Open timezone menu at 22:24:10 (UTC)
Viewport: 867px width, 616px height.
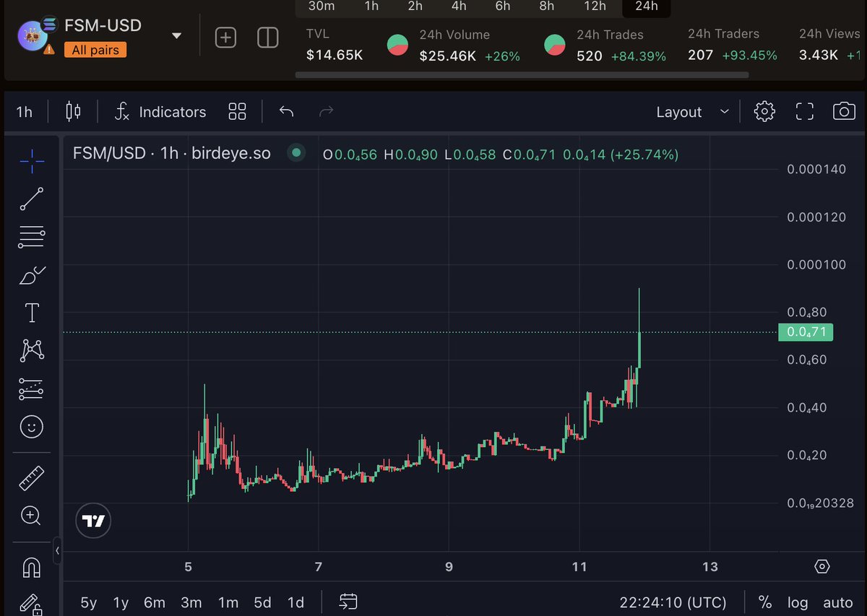point(673,602)
